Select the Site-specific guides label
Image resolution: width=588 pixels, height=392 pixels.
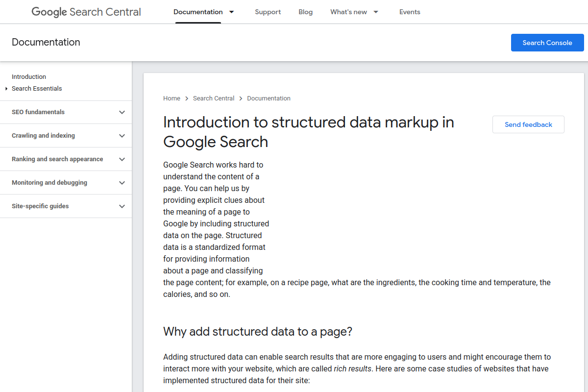click(x=40, y=206)
